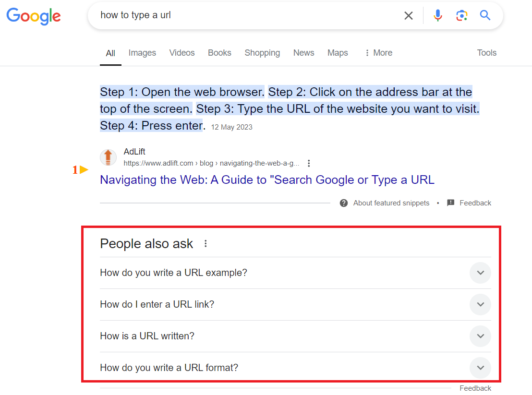This screenshot has width=532, height=395.
Task: Open the News results tab
Action: (x=303, y=53)
